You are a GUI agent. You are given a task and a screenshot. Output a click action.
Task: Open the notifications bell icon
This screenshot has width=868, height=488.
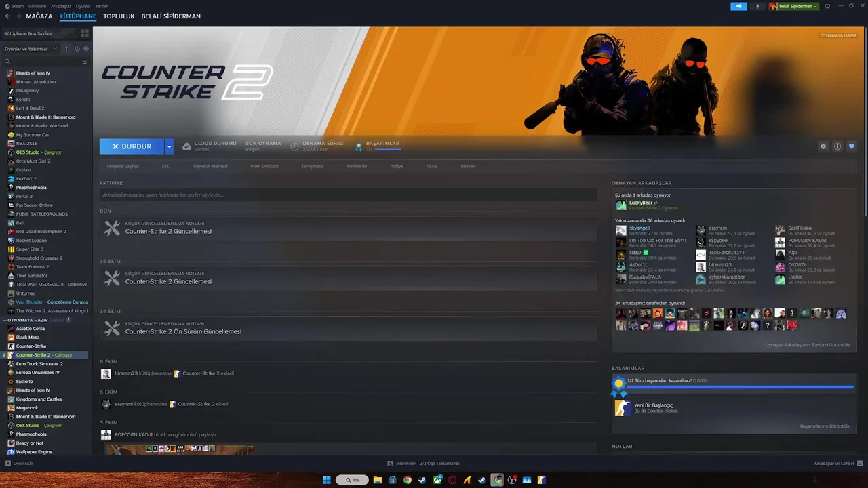pyautogui.click(x=757, y=6)
